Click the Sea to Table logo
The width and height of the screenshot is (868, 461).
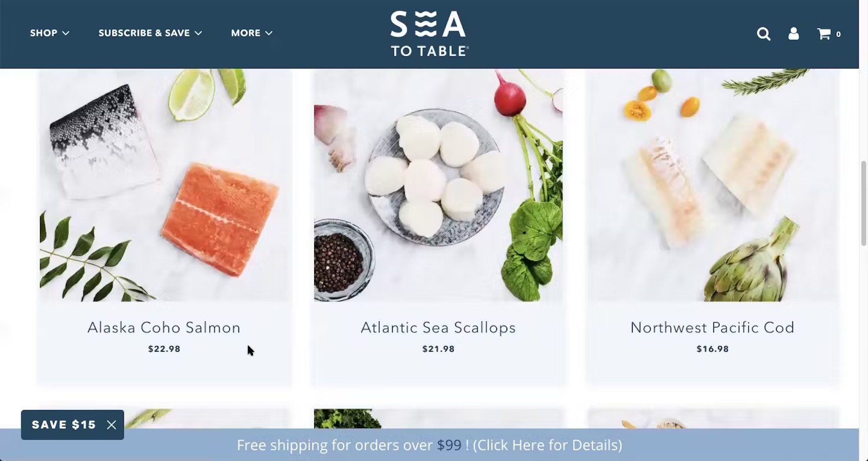click(429, 34)
